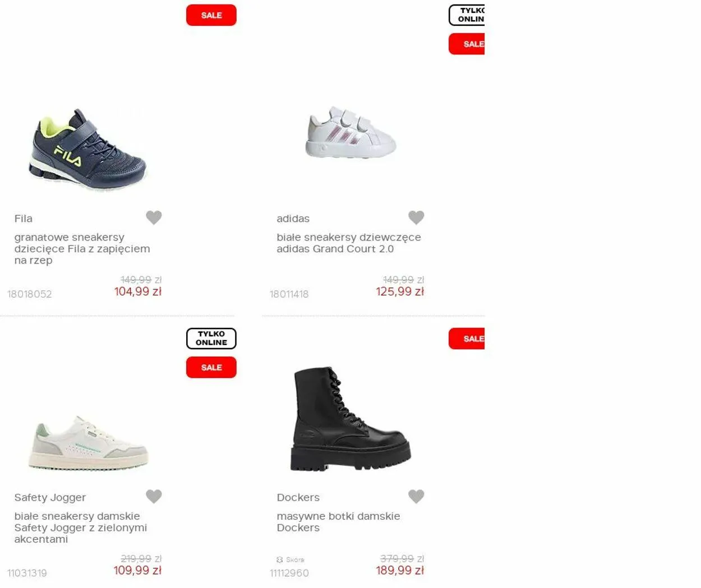Click the heart icon for Dockers boots
This screenshot has height=588, width=701.
tap(416, 496)
